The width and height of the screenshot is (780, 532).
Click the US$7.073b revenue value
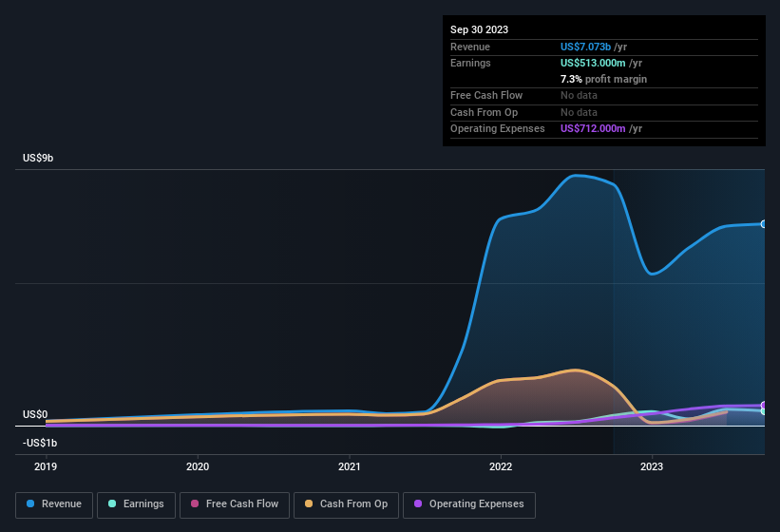click(585, 47)
